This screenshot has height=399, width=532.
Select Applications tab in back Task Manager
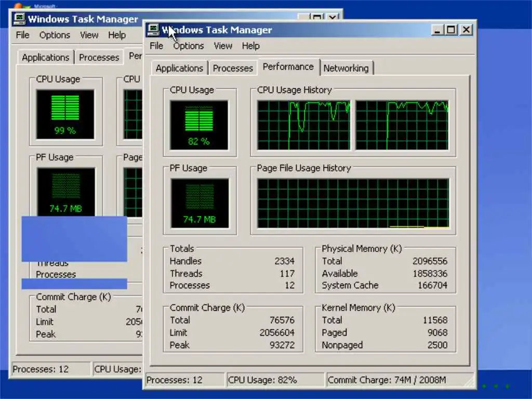(46, 57)
